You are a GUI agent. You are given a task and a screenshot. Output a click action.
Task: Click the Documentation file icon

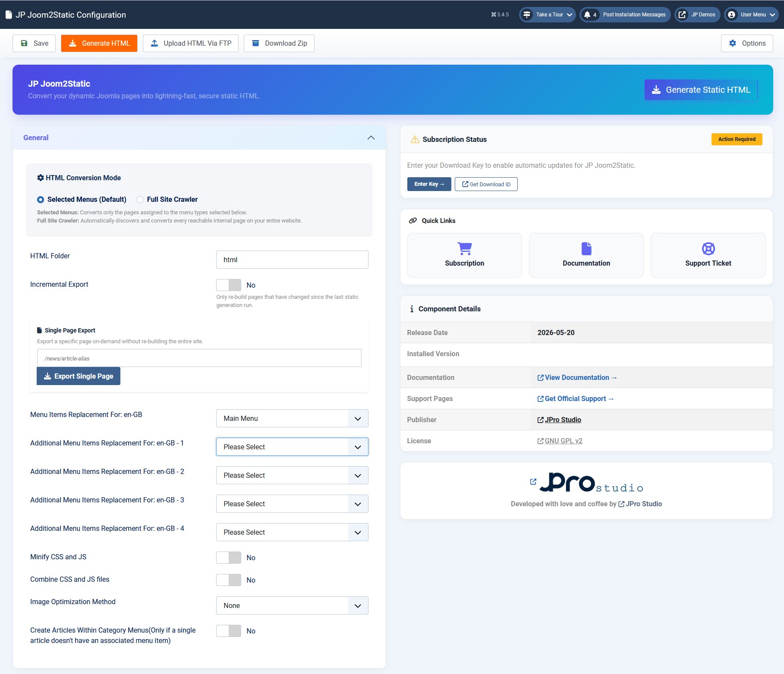[x=586, y=248]
